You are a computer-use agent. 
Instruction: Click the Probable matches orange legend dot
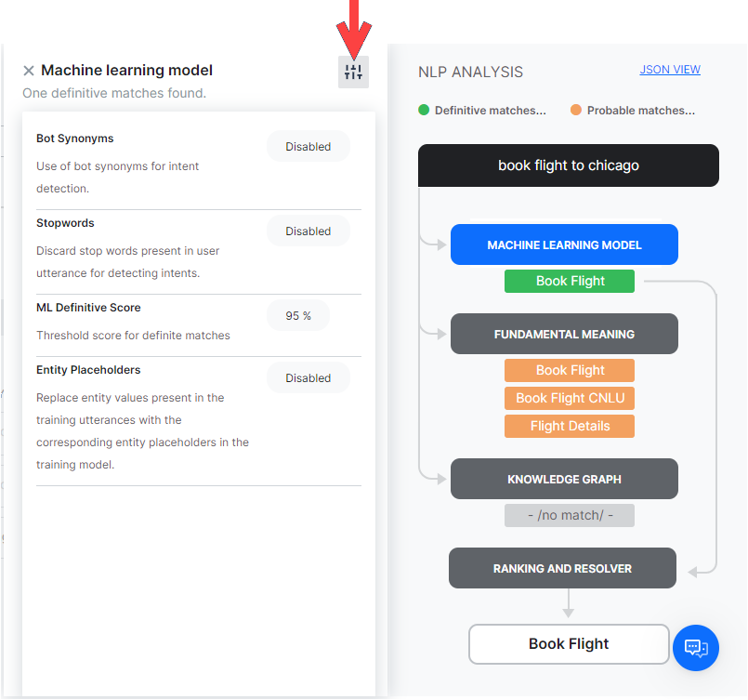coord(576,110)
